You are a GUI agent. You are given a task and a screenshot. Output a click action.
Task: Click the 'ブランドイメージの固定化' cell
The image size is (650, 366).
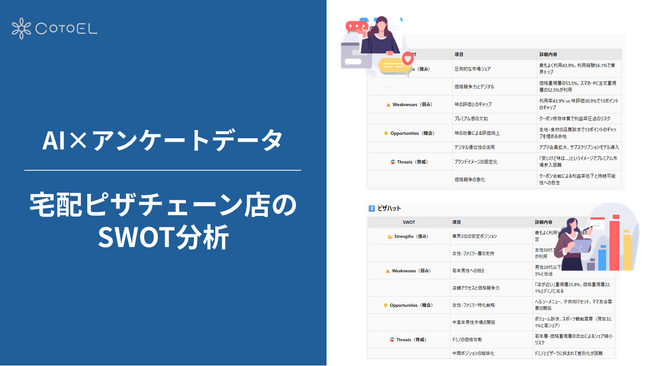[x=475, y=162]
